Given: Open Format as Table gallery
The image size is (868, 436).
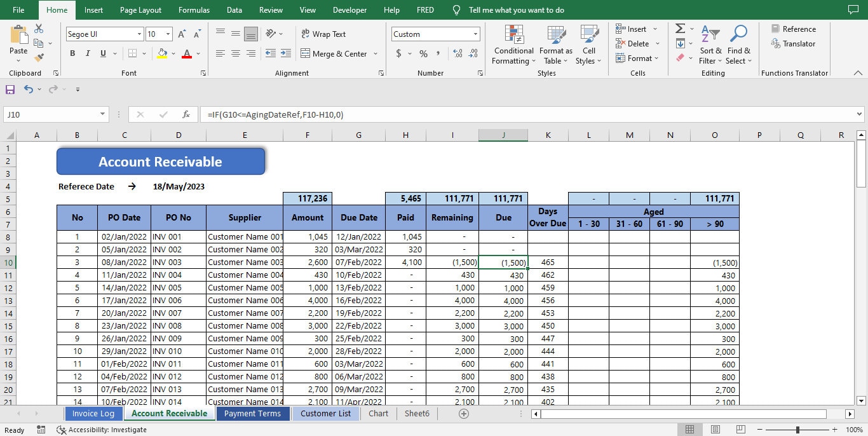Looking at the screenshot, I should pos(555,44).
